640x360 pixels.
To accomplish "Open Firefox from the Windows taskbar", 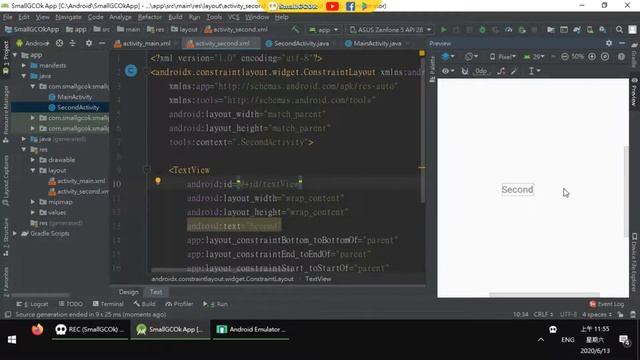I will click(37, 329).
